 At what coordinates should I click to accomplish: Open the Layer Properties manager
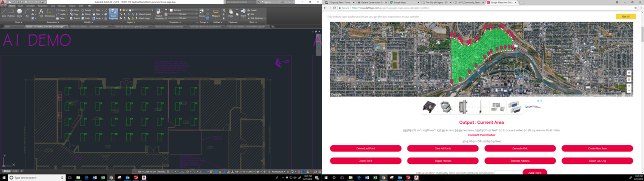click(x=113, y=14)
